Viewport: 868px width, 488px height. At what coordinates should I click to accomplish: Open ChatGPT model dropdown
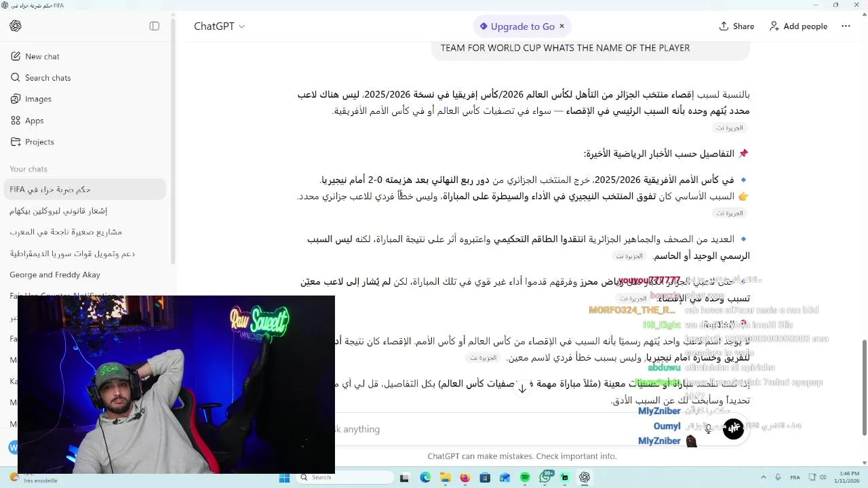tap(219, 26)
